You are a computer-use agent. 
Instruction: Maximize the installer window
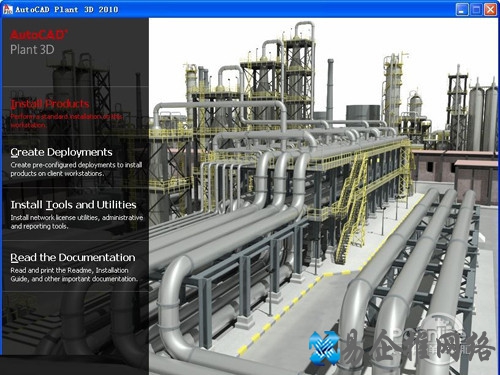tap(476, 9)
